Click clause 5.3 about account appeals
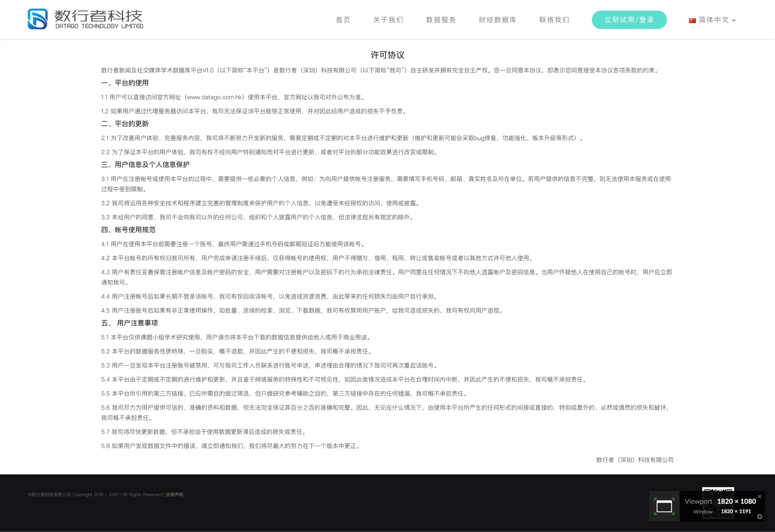 click(270, 366)
